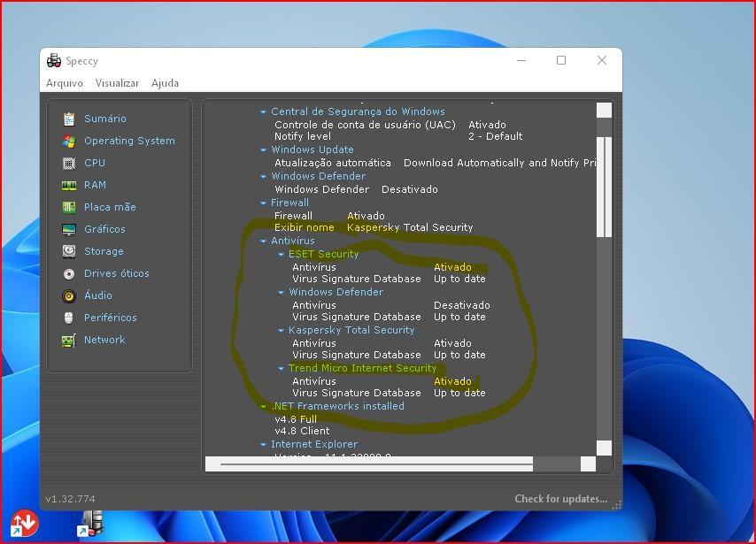Click the horizontal scrollbar thumb
The height and width of the screenshot is (544, 756).
coord(376,464)
